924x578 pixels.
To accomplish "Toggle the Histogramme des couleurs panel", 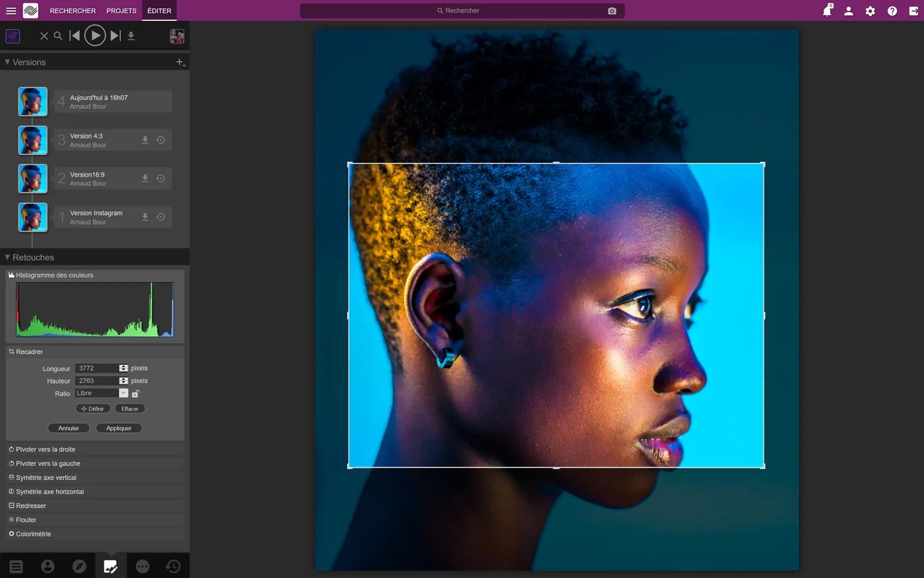I will click(95, 275).
